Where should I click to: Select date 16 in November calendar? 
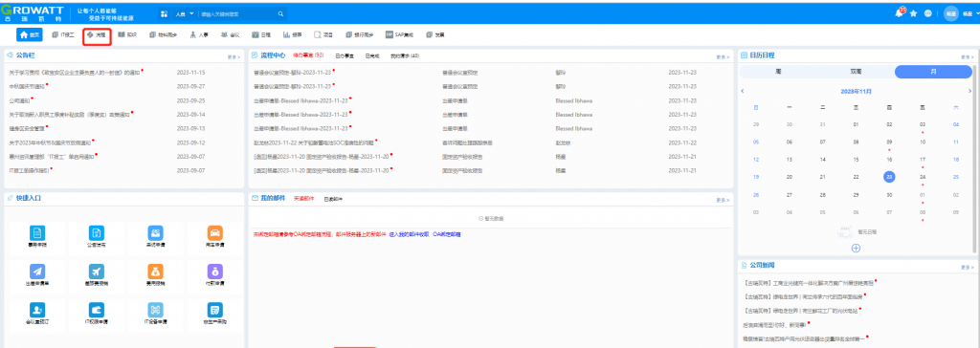click(x=889, y=160)
